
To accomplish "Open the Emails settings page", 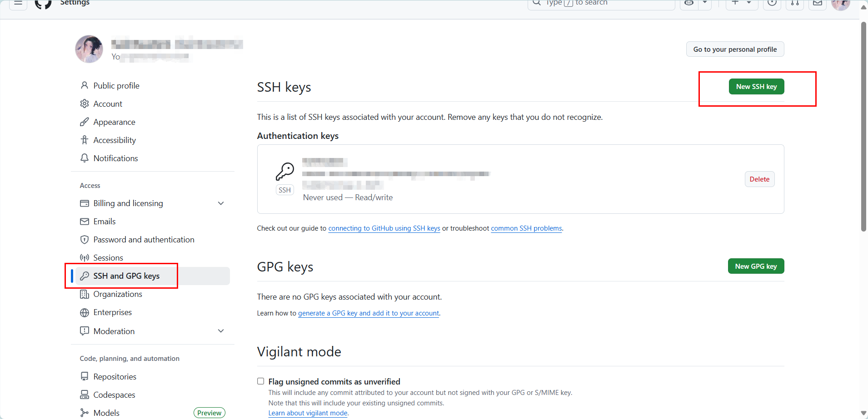I will click(x=105, y=222).
